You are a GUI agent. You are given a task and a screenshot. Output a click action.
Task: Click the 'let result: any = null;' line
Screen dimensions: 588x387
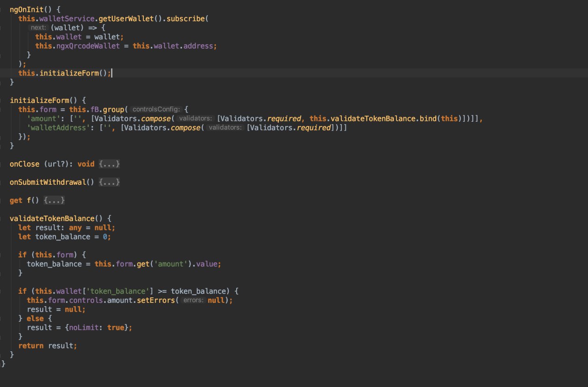click(67, 228)
